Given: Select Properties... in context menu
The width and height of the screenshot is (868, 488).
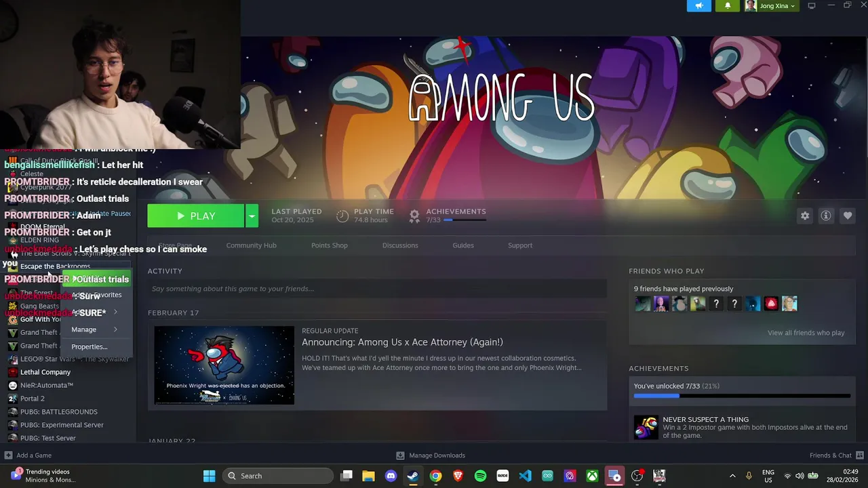Looking at the screenshot, I should click(x=90, y=347).
